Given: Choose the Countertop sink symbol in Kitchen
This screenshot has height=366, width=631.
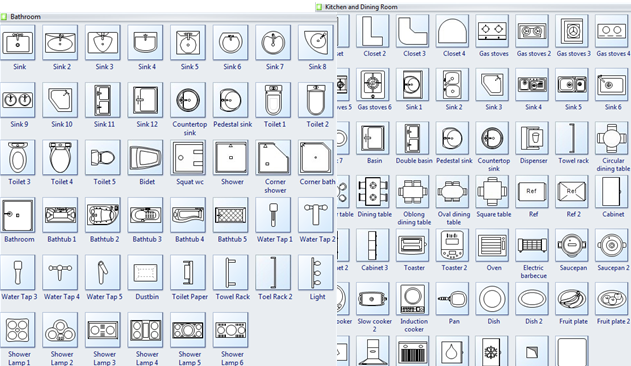Looking at the screenshot, I should [x=492, y=139].
